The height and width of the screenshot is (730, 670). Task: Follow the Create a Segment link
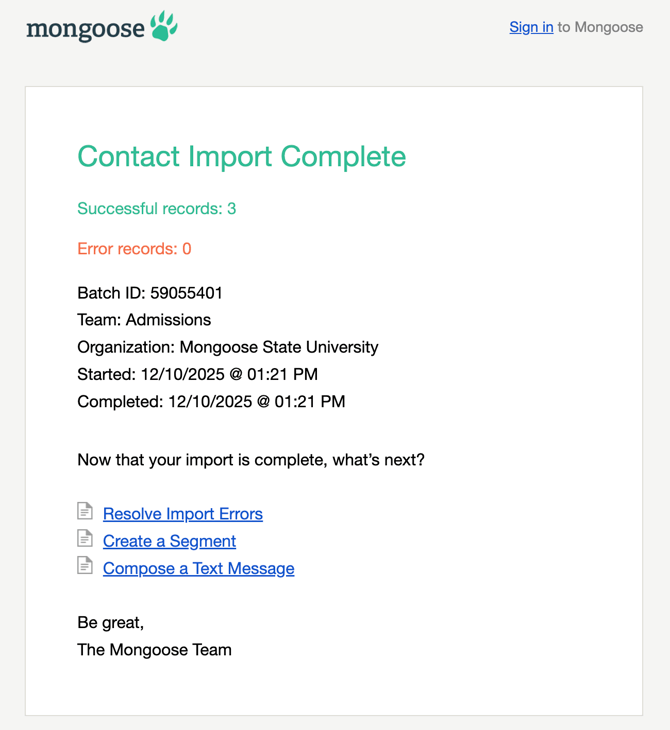point(169,541)
